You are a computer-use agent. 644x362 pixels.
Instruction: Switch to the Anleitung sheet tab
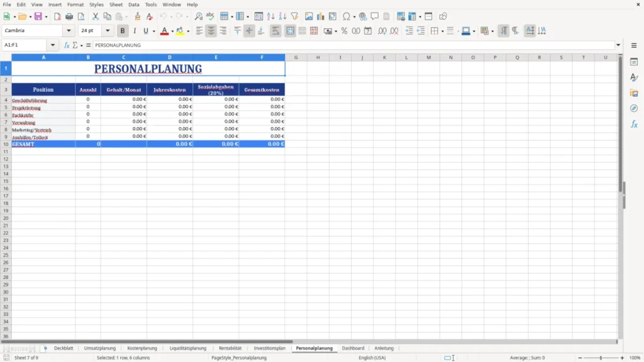384,348
